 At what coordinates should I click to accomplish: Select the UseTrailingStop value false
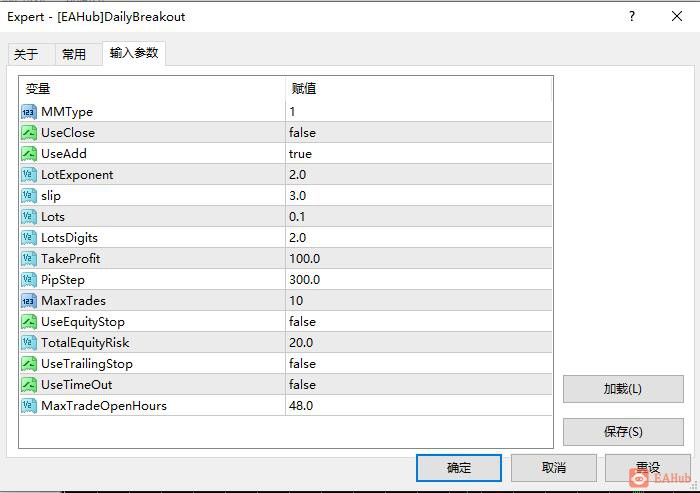pos(302,364)
